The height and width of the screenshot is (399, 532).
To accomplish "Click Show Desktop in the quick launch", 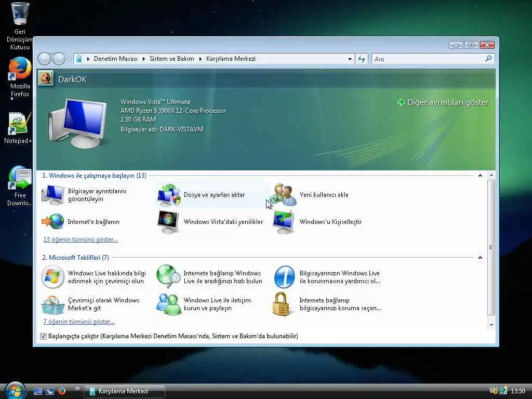I will 37,391.
